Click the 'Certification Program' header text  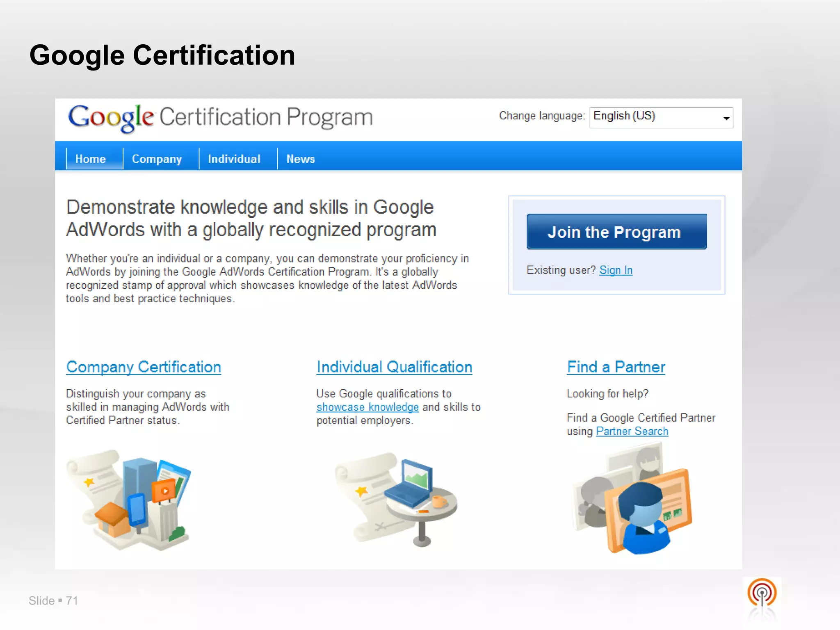click(266, 118)
